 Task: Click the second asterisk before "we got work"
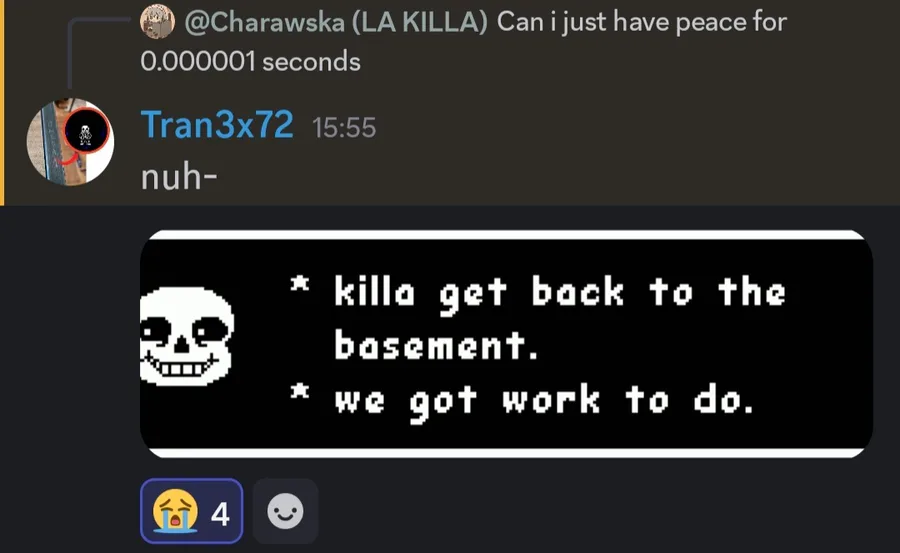point(300,391)
